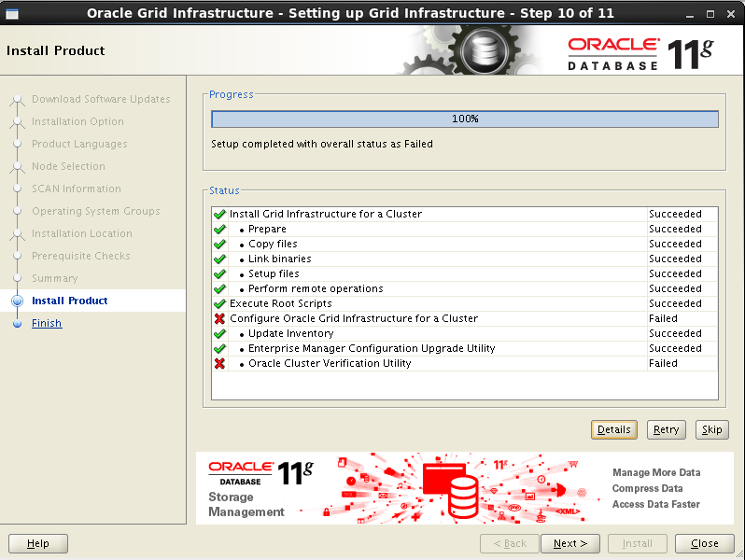The width and height of the screenshot is (745, 560).
Task: Click red X beside Oracle Cluster Verification Utility
Action: pos(219,363)
